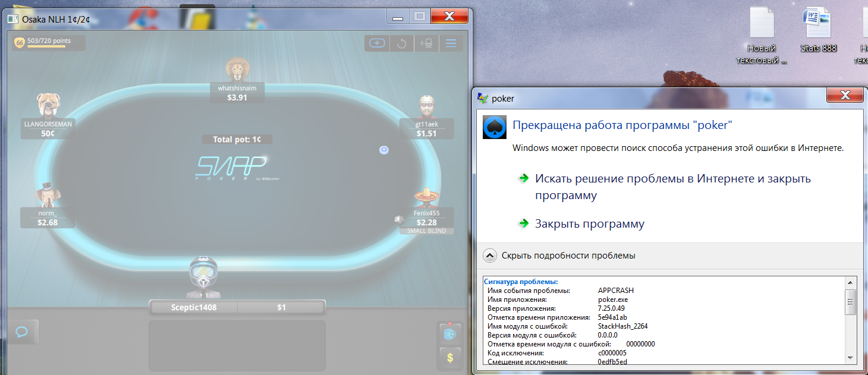Viewport: 868px width, 375px height.
Task: Click the Total pot: 1¢ label
Action: 237,139
